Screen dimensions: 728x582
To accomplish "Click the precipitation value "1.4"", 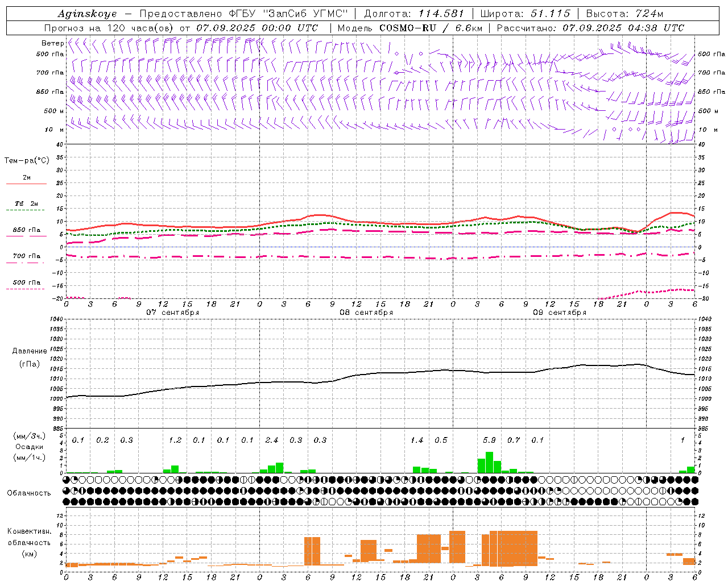I will coord(417,440).
